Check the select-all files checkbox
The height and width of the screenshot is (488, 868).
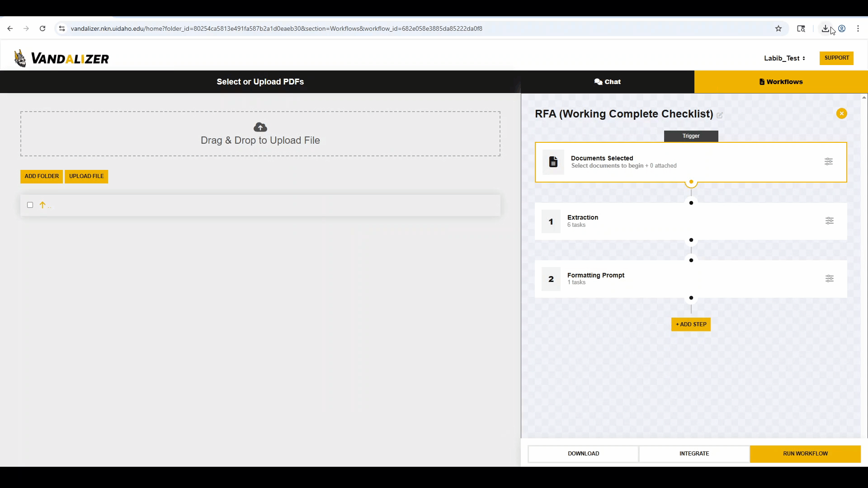pyautogui.click(x=30, y=205)
